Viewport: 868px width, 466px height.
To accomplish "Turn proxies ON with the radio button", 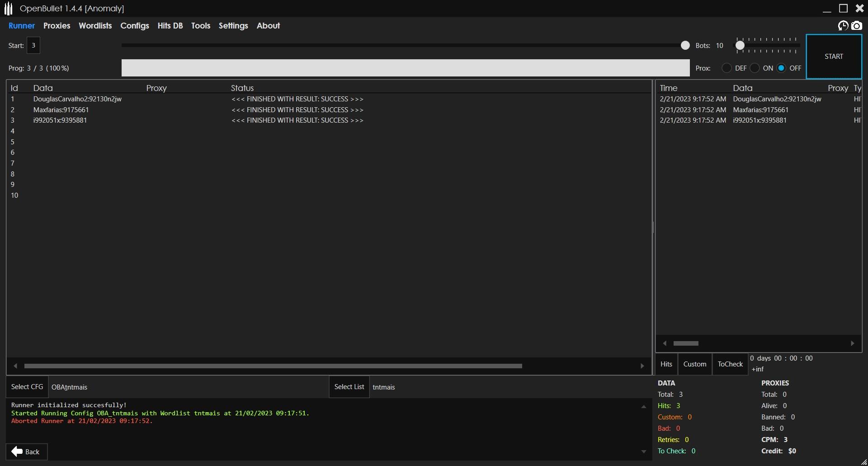I will click(x=755, y=68).
